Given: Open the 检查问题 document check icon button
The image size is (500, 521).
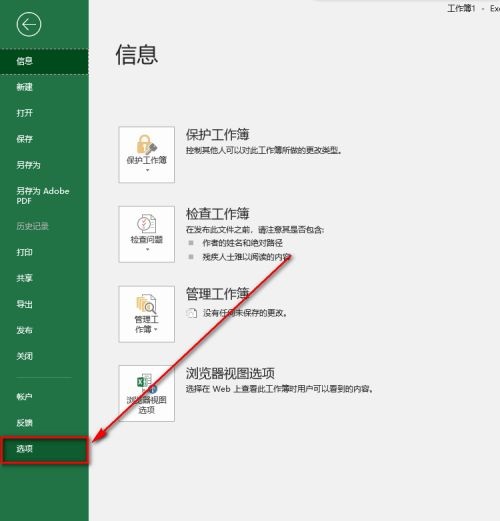Looking at the screenshot, I should (147, 234).
